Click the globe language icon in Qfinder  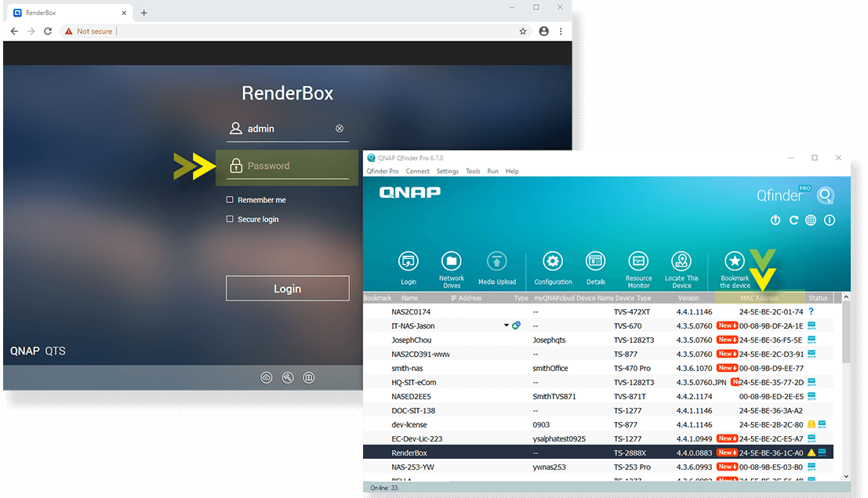click(811, 220)
